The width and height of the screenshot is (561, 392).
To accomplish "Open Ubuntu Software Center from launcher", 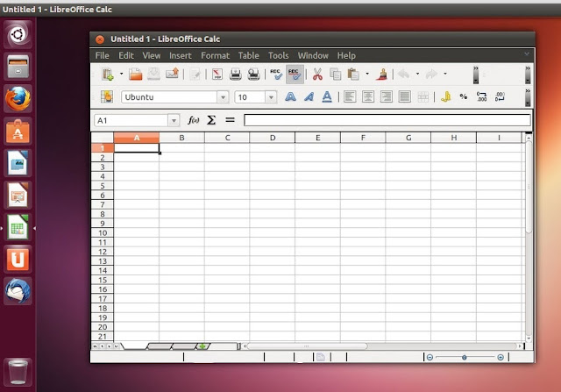I will [x=18, y=131].
